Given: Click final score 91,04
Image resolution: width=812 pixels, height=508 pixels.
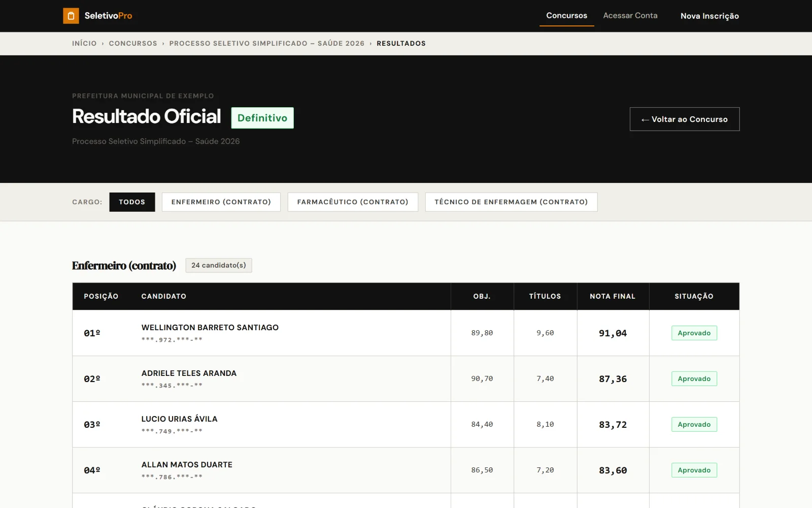Looking at the screenshot, I should [613, 333].
